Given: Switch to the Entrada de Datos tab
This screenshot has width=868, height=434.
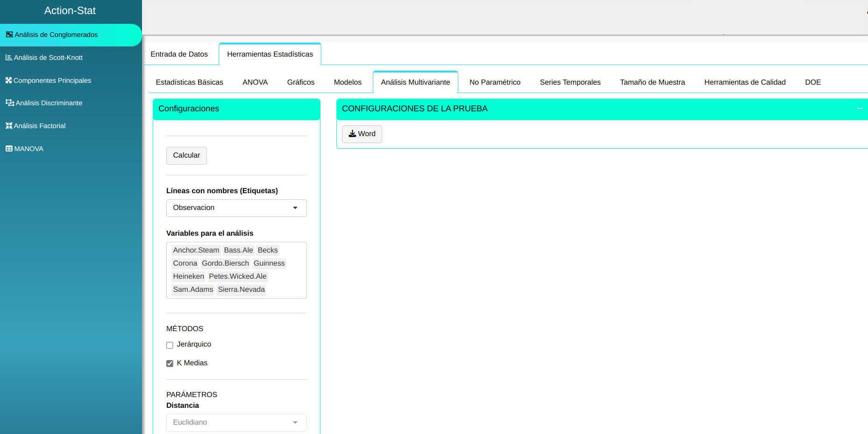Looking at the screenshot, I should [179, 54].
